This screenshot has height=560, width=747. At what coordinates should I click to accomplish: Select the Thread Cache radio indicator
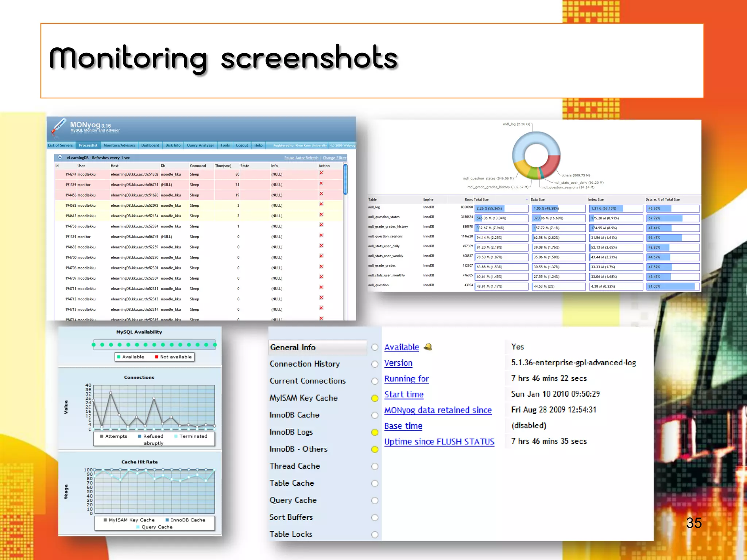click(375, 466)
